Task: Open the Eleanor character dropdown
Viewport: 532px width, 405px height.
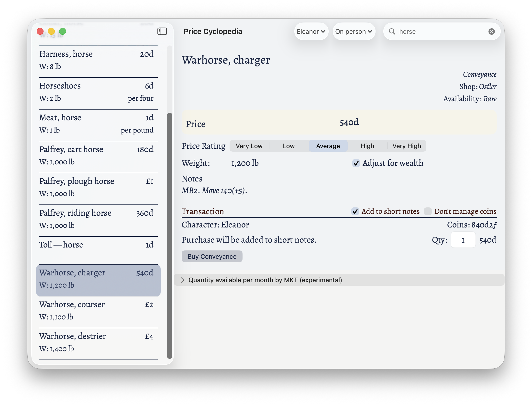Action: pyautogui.click(x=311, y=32)
